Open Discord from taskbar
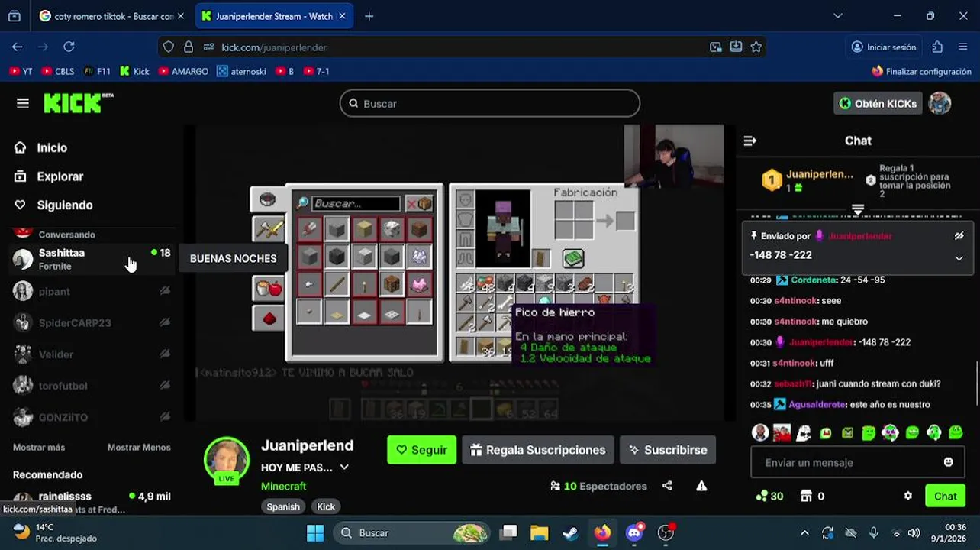The width and height of the screenshot is (980, 550). click(634, 532)
